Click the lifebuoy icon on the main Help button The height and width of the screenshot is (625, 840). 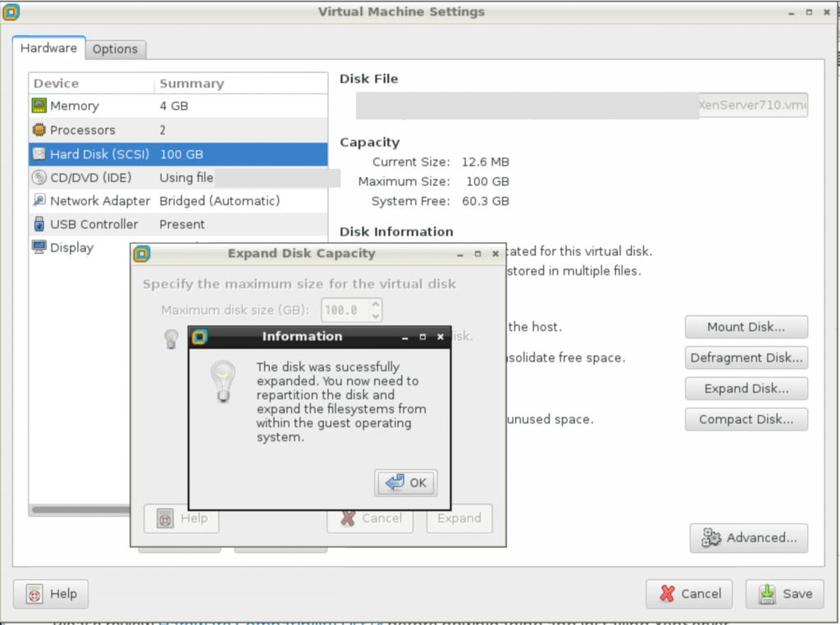tap(34, 594)
